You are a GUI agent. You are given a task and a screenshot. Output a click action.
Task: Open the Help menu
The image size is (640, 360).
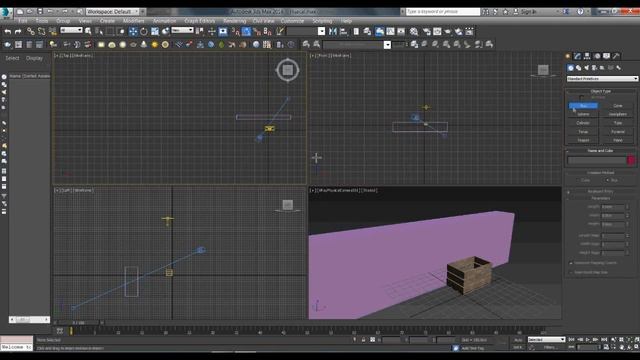[x=346, y=21]
